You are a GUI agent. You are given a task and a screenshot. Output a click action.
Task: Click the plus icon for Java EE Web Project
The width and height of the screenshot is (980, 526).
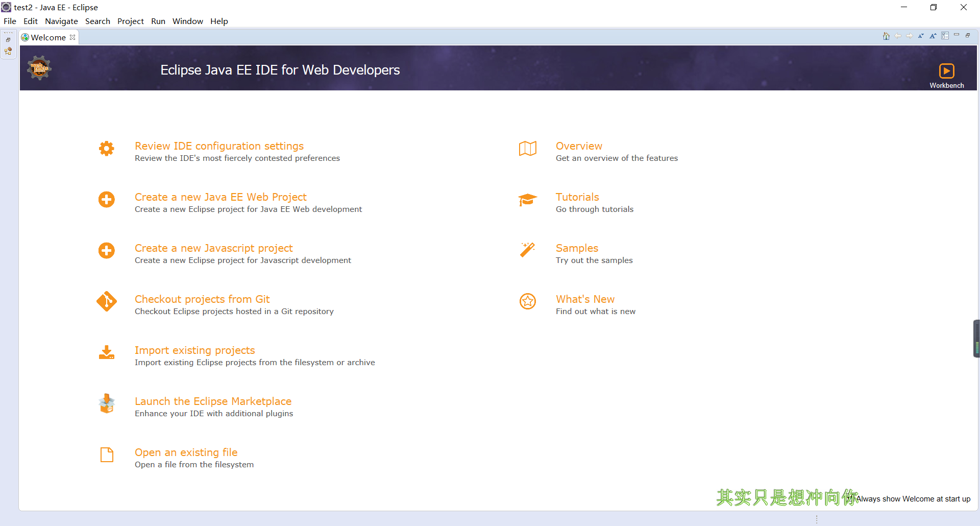tap(107, 200)
